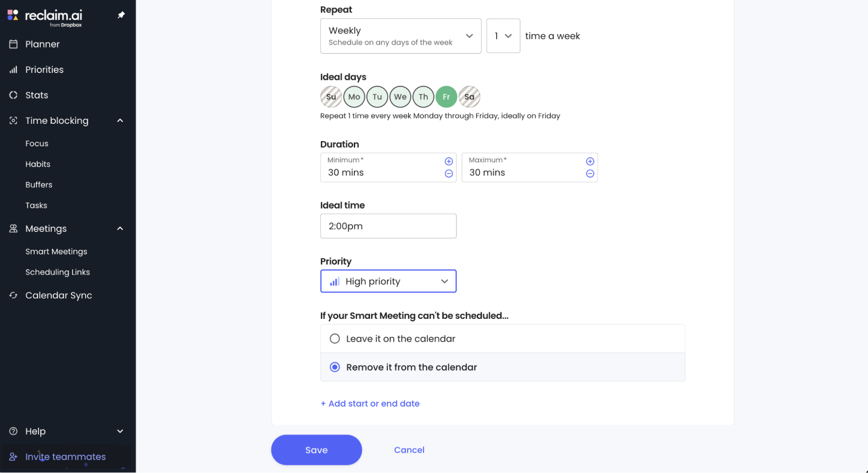Toggle Monday in ideal days

(x=354, y=97)
